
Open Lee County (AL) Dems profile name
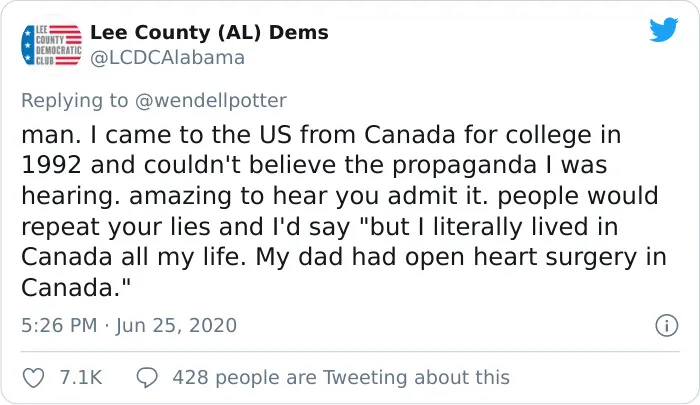(x=209, y=33)
